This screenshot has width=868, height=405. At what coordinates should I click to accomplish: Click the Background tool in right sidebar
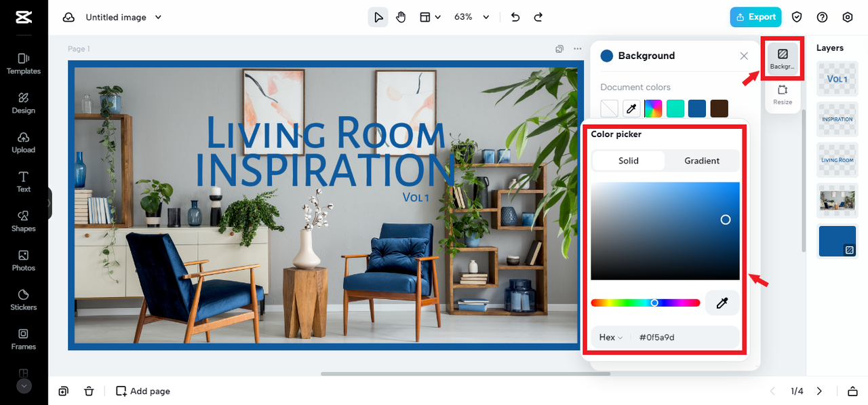point(783,58)
